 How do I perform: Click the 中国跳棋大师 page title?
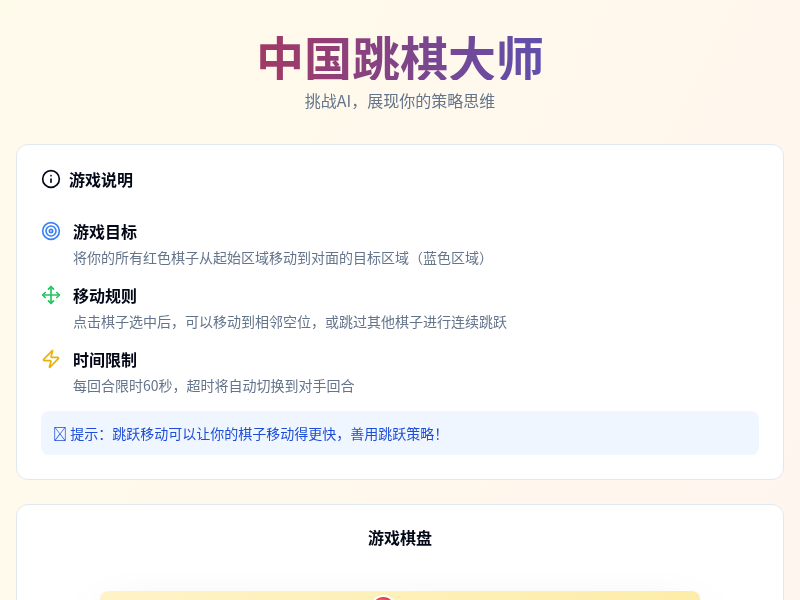(399, 58)
